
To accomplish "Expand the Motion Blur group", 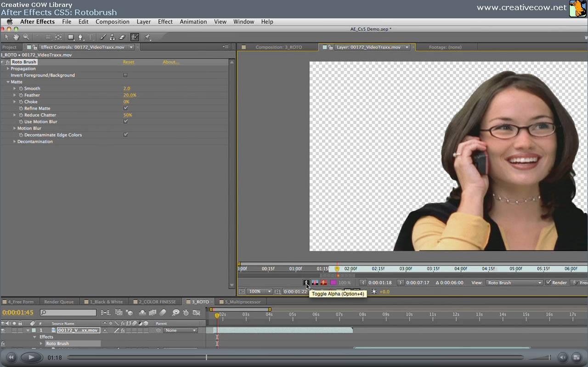I will [14, 128].
